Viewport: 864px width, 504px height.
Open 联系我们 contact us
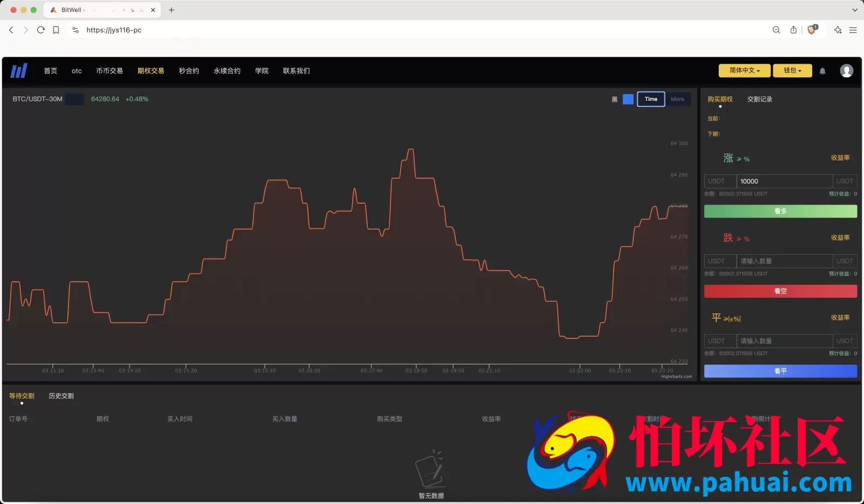pos(296,71)
